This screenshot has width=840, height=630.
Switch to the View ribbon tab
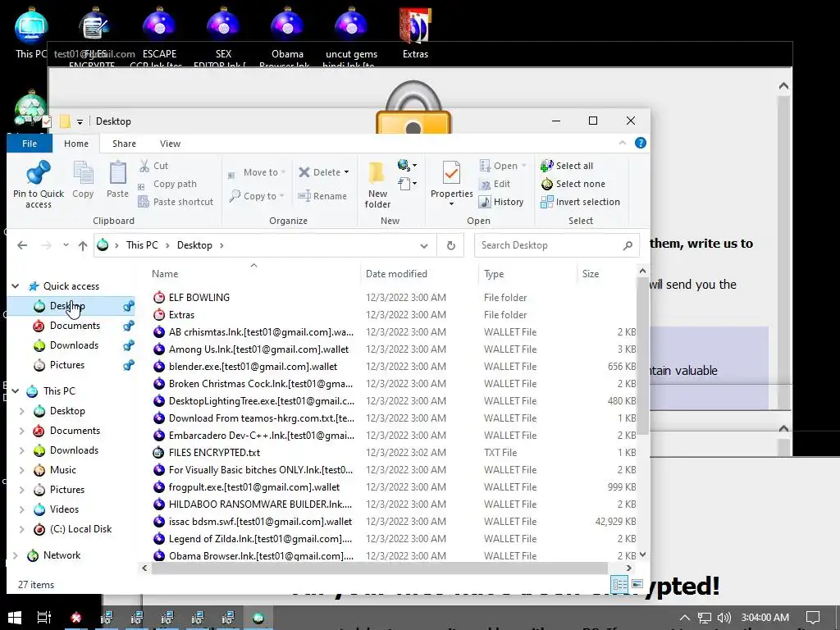170,144
